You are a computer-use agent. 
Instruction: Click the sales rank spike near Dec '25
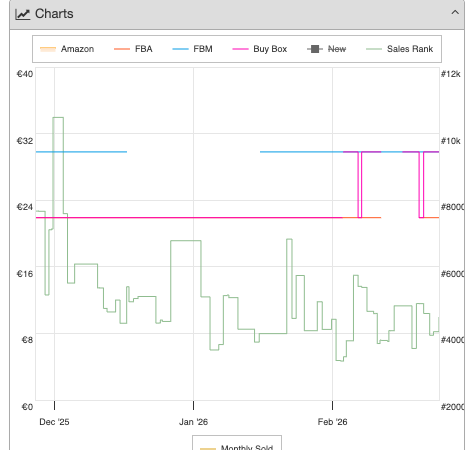[58, 118]
